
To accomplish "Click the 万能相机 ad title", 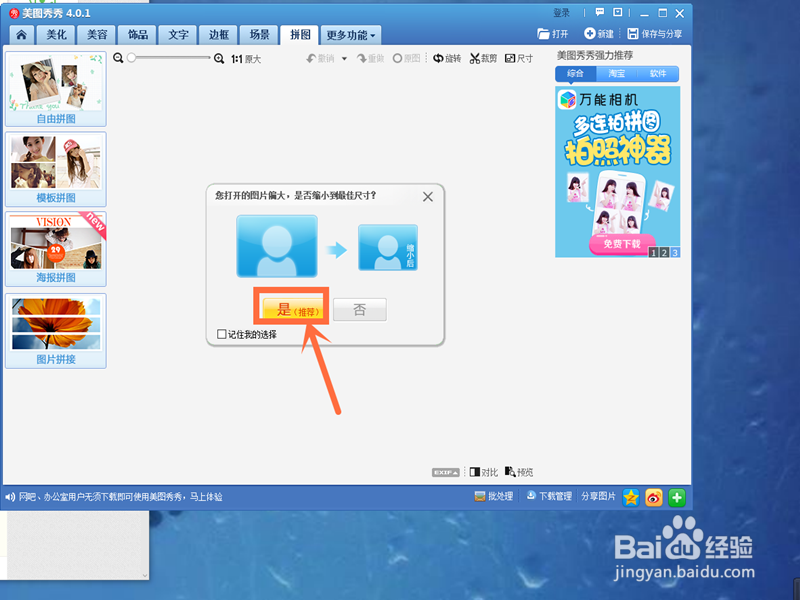I will pos(608,99).
